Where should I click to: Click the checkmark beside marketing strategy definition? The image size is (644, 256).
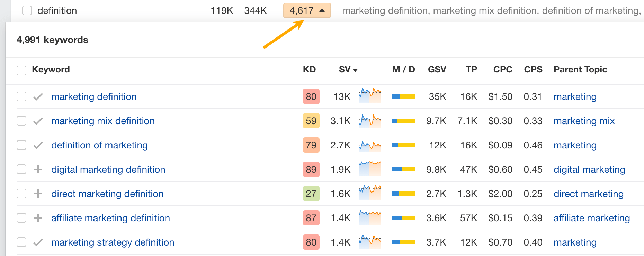tap(38, 242)
